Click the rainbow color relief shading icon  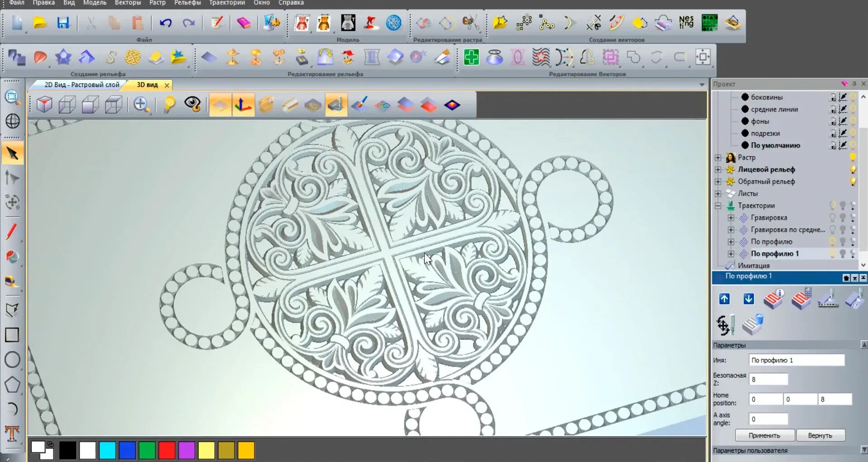click(x=452, y=105)
